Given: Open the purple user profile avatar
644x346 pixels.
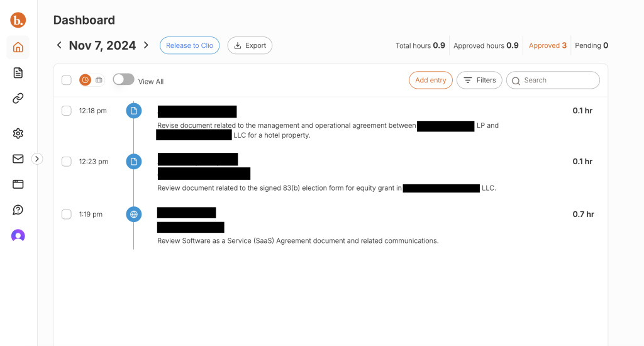Looking at the screenshot, I should coord(18,236).
